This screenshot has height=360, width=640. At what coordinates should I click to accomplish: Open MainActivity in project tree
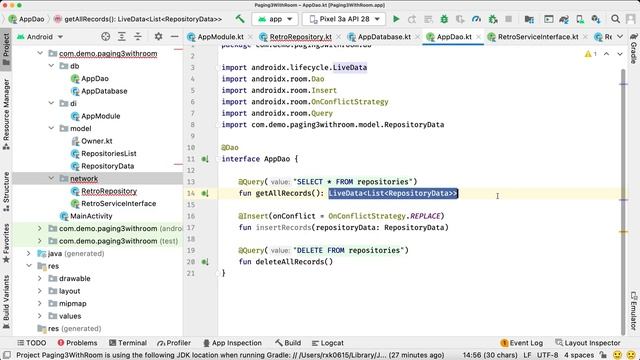(x=86, y=216)
